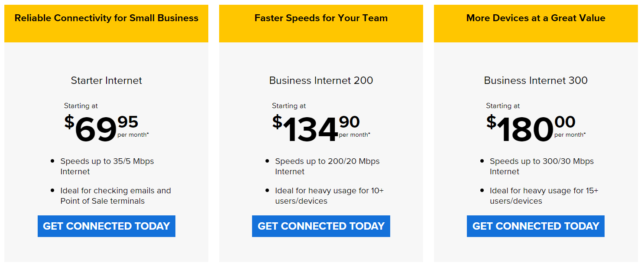Click Starting at label above $69.95

(x=81, y=106)
